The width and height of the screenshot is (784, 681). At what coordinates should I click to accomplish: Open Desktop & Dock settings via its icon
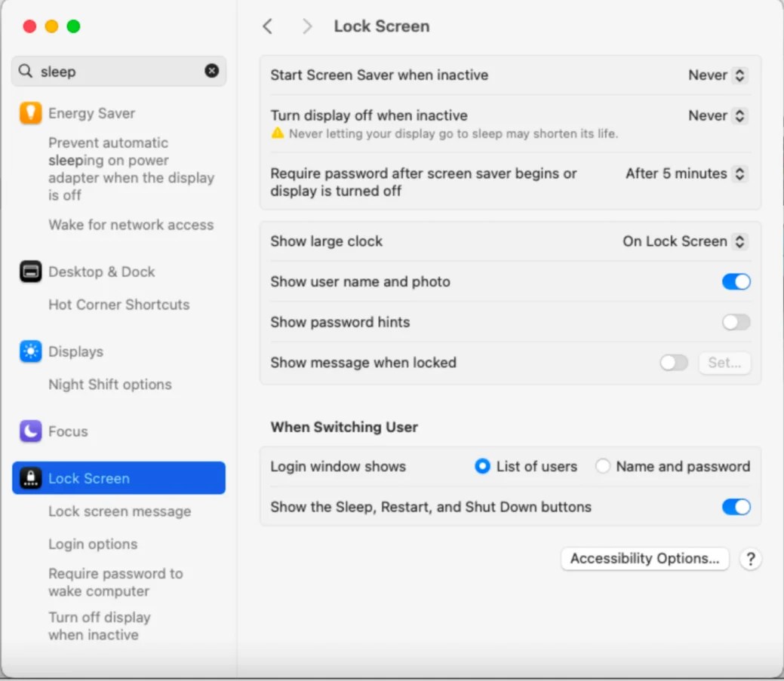(x=29, y=271)
